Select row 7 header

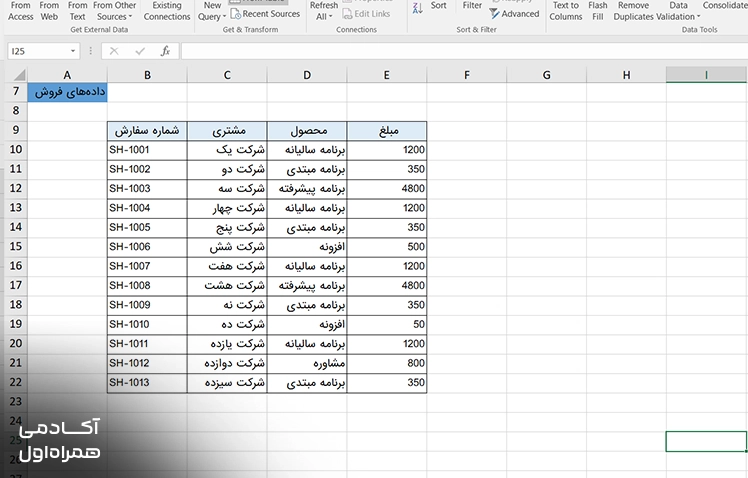16,92
